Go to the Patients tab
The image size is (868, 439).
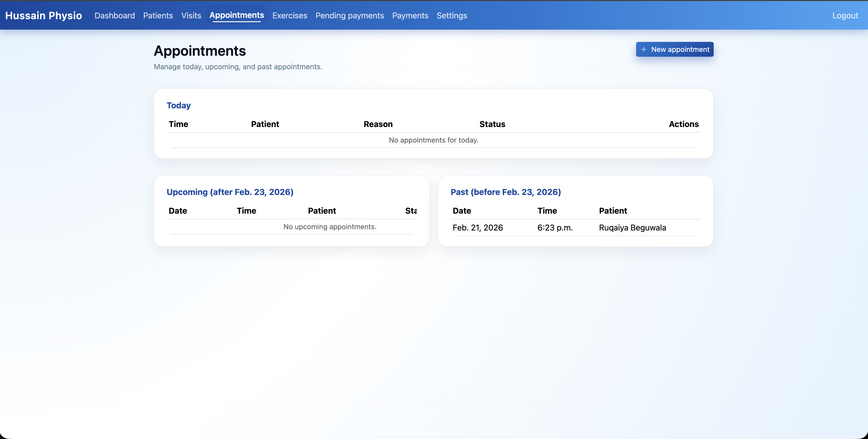pos(158,16)
